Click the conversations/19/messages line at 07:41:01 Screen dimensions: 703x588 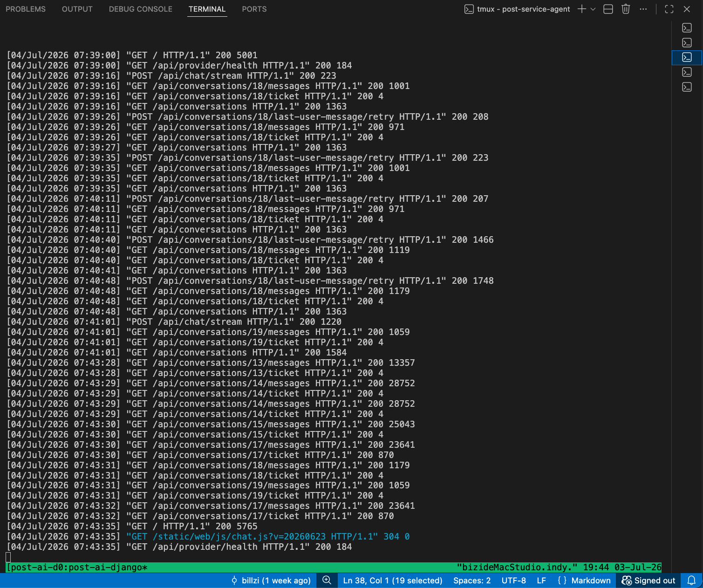[x=208, y=332]
